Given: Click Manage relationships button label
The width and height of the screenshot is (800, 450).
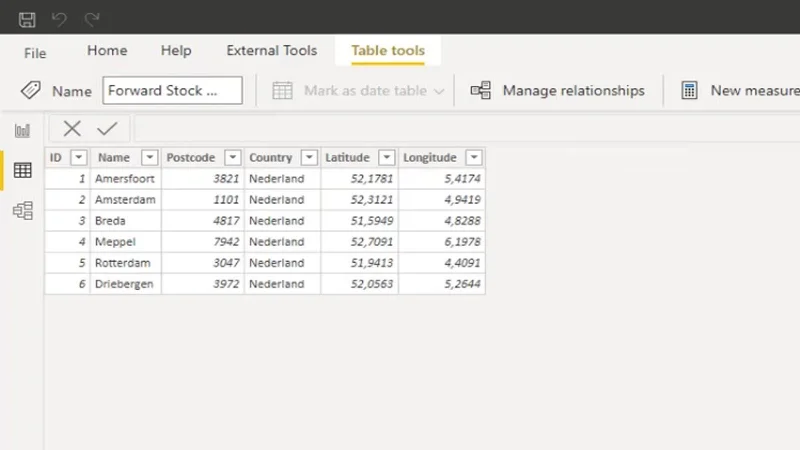Looking at the screenshot, I should tap(573, 91).
